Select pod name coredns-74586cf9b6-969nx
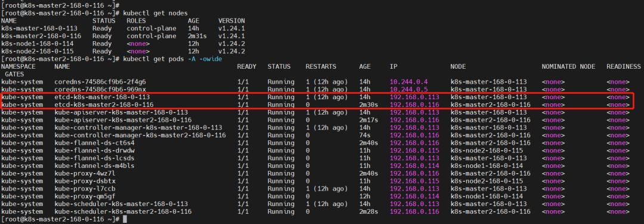Image resolution: width=644 pixels, height=224 pixels. point(100,90)
